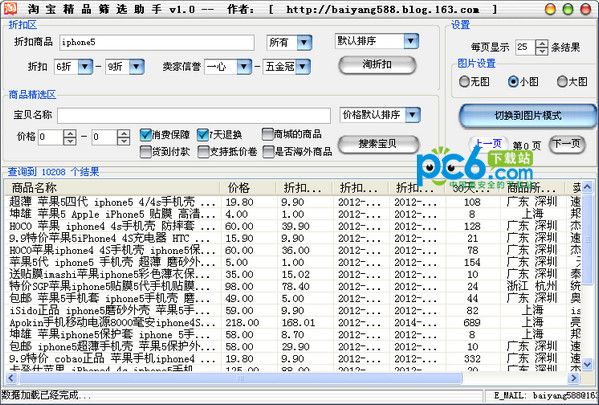Sort by the 价格 column header
599x405 pixels.
tap(248, 188)
